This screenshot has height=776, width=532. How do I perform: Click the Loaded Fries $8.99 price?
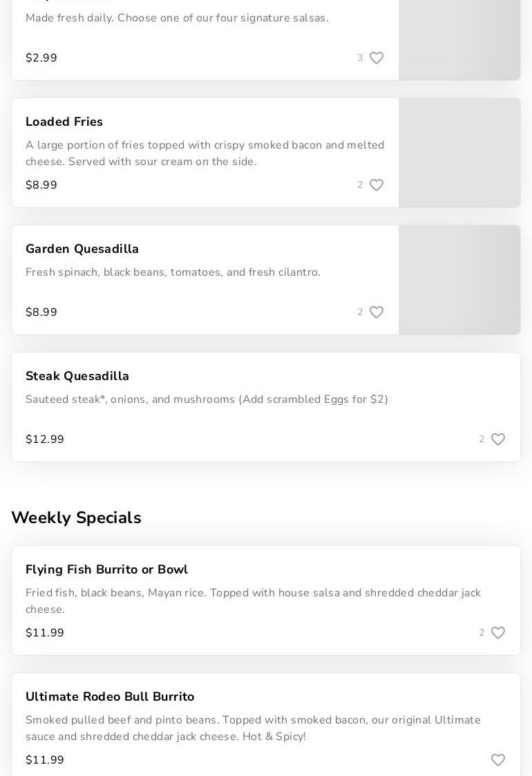(41, 185)
